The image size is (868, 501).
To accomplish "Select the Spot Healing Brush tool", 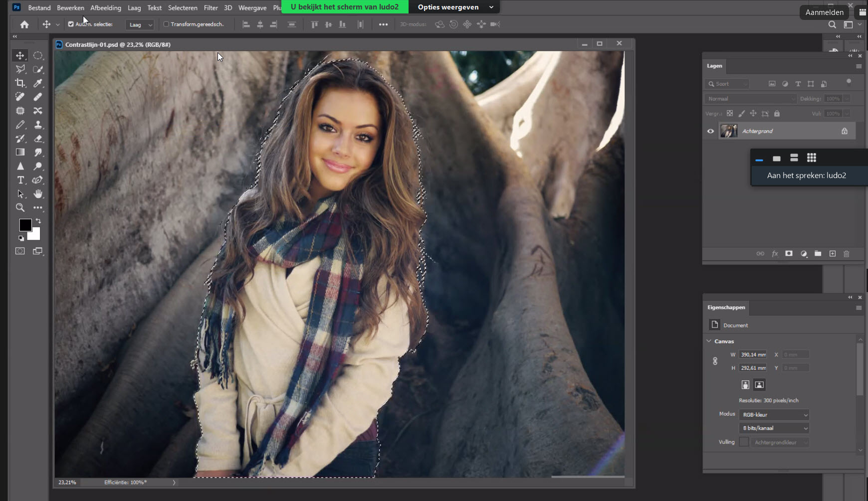I will click(20, 97).
